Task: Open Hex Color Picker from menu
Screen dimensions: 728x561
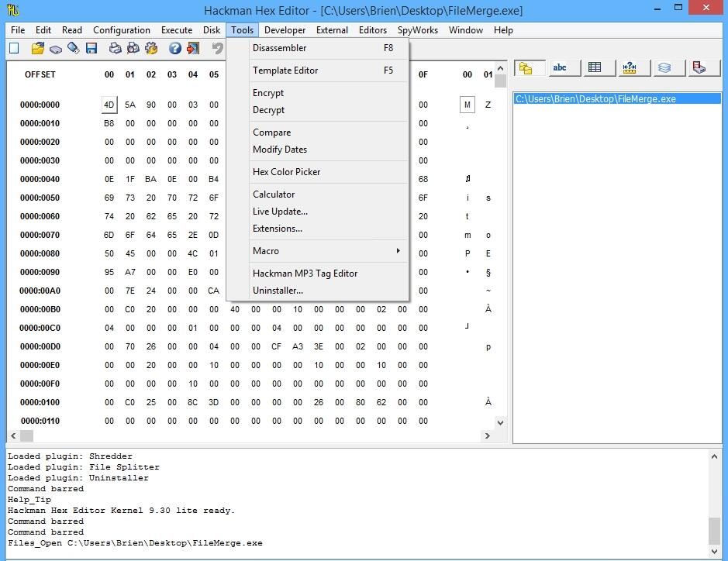Action: [x=318, y=172]
